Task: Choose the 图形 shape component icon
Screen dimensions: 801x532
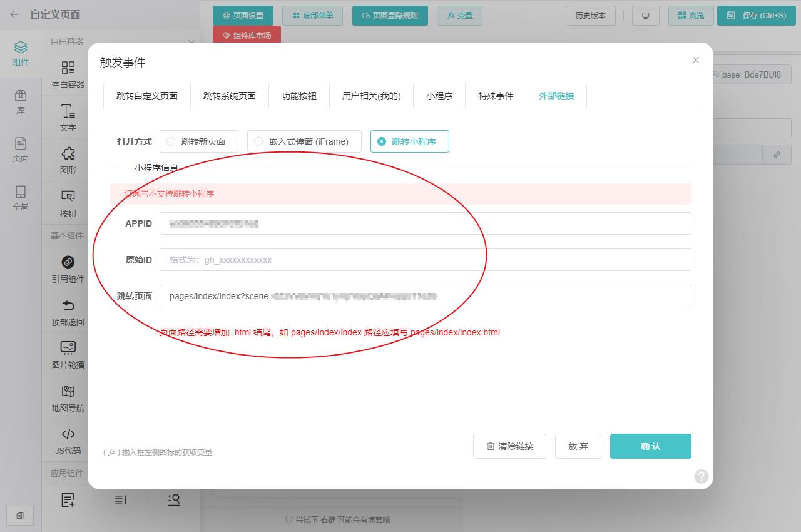Action: click(x=68, y=154)
